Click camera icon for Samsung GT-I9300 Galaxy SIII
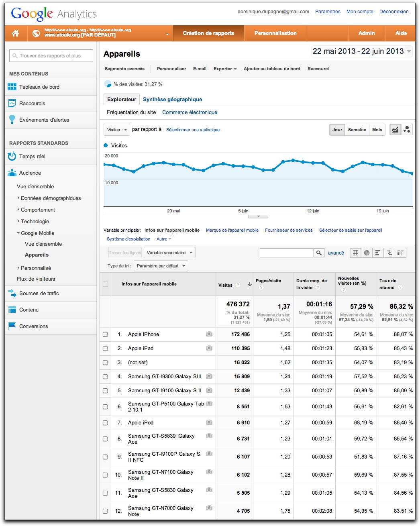 click(209, 376)
